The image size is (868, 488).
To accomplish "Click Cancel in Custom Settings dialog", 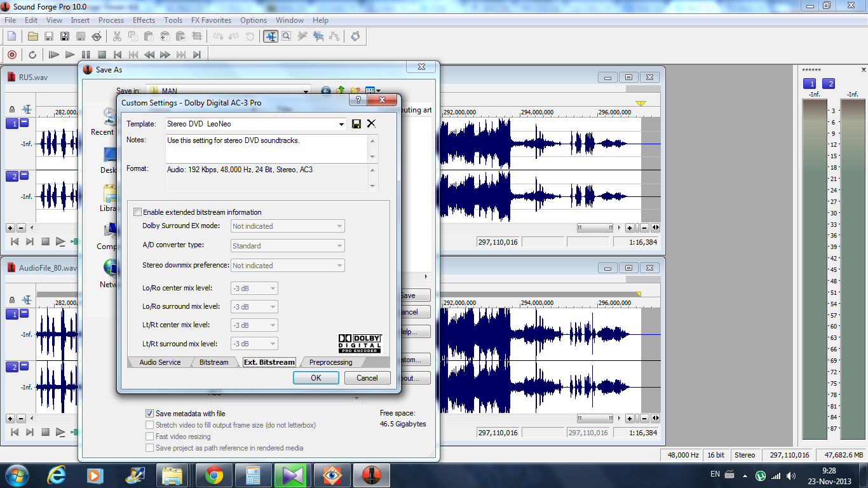I will tap(367, 377).
